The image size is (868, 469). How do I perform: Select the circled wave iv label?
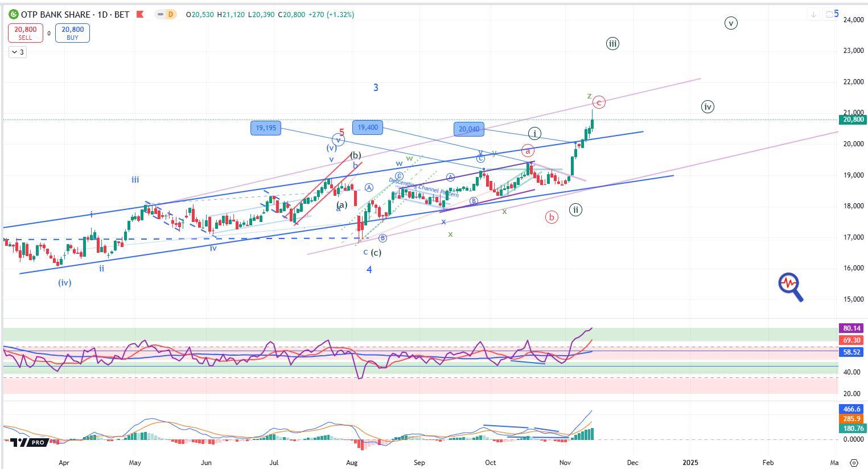pos(707,106)
